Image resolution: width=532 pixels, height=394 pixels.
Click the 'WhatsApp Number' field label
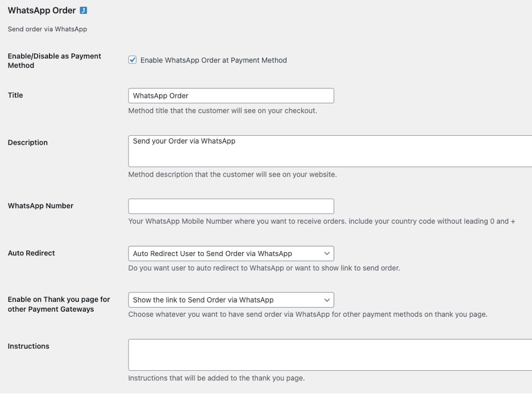point(40,206)
